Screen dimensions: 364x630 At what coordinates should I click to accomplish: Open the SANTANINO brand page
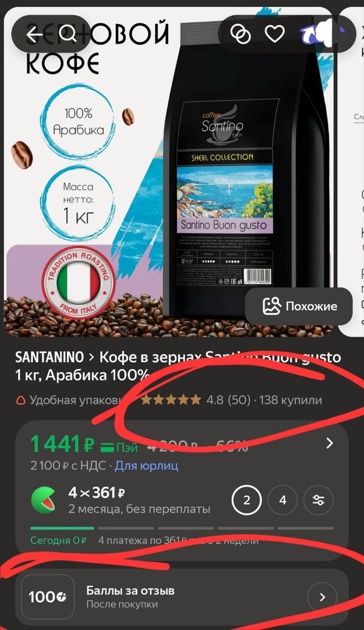click(x=50, y=358)
